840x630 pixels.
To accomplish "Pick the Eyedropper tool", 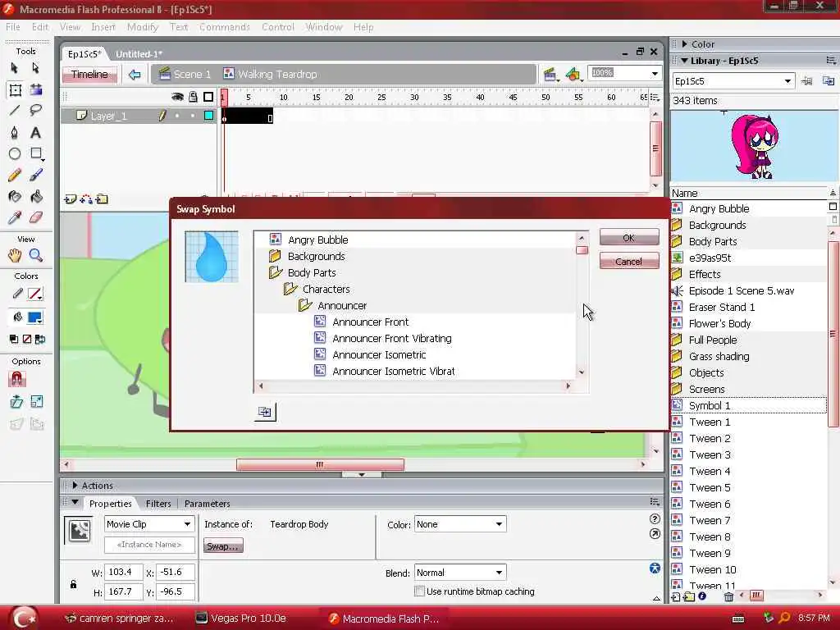I will tap(15, 217).
